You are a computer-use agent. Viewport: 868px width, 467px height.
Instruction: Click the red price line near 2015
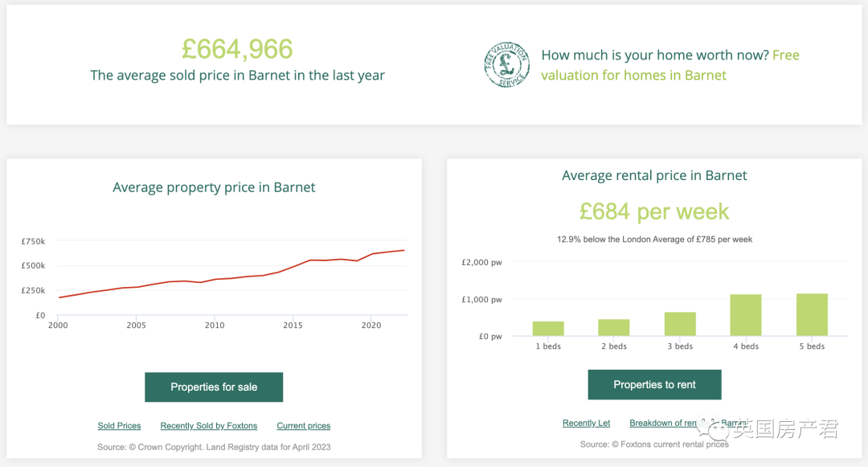pos(293,266)
